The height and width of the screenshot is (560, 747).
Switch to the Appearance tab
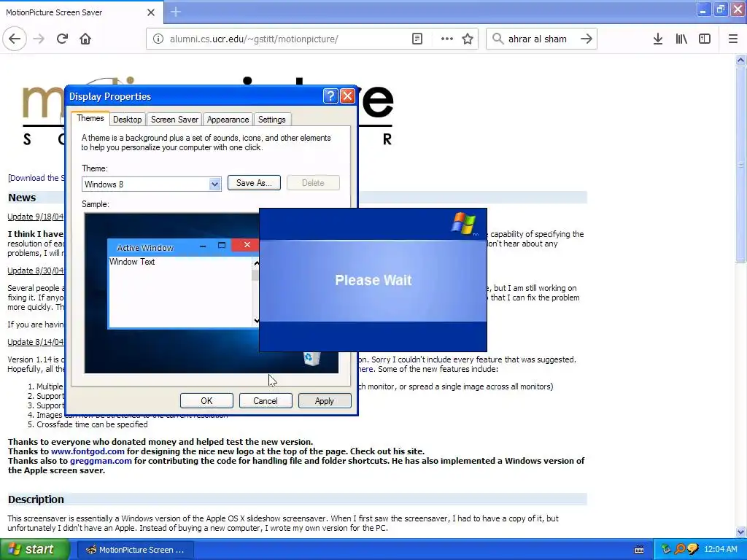point(228,120)
